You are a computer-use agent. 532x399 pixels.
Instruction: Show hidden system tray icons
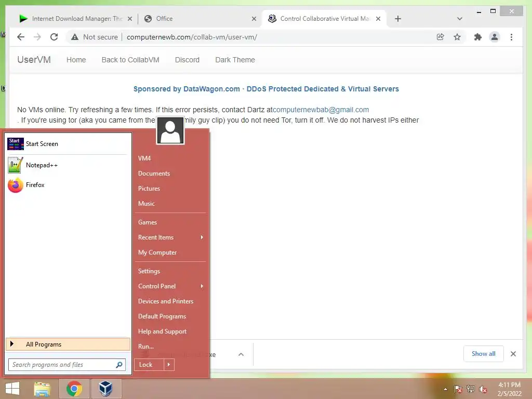pyautogui.click(x=445, y=389)
